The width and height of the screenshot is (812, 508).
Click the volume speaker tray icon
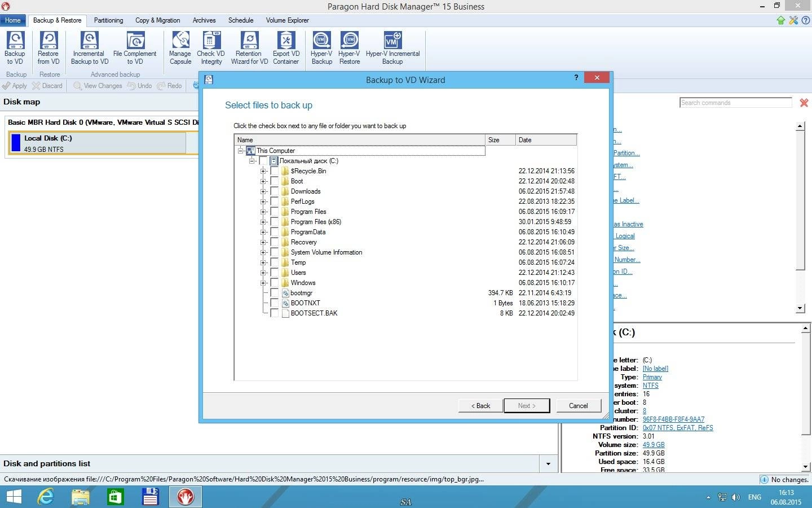point(735,497)
